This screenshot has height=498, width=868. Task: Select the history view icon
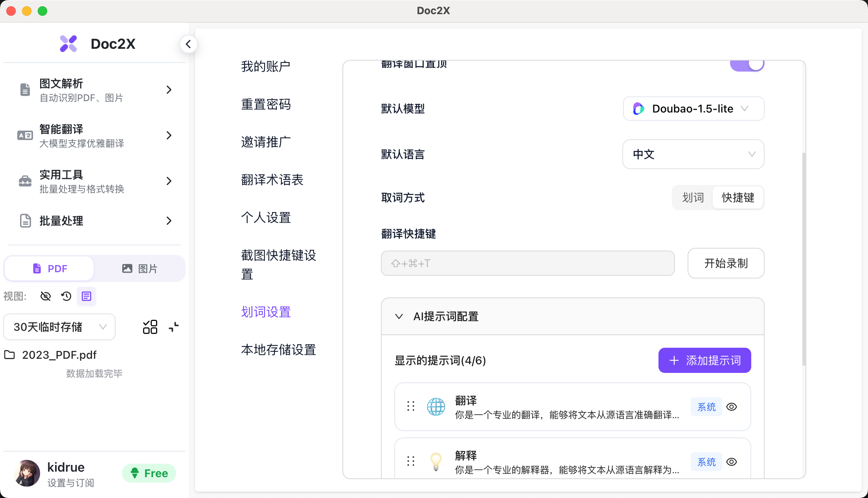(x=66, y=296)
